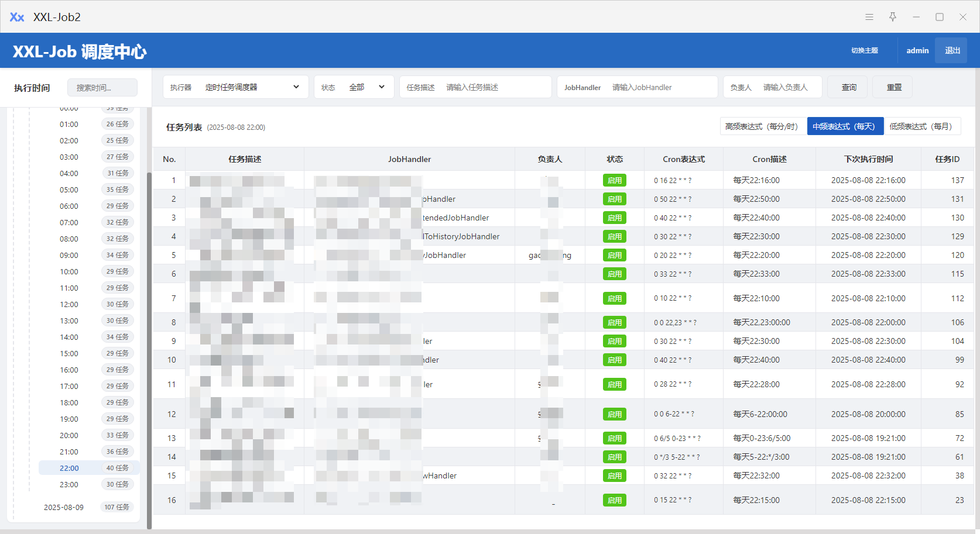The image size is (980, 534).
Task: Click the 查询 button
Action: coord(849,87)
